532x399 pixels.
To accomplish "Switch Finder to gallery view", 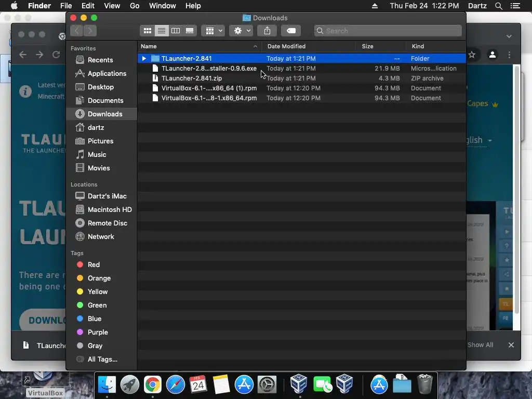I will click(x=190, y=31).
